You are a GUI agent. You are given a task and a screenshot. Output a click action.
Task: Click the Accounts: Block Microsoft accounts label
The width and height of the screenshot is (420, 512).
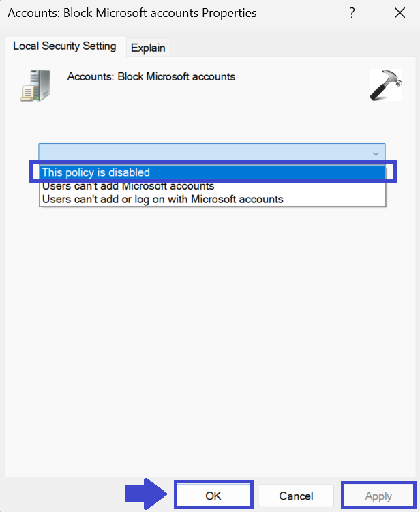click(151, 77)
